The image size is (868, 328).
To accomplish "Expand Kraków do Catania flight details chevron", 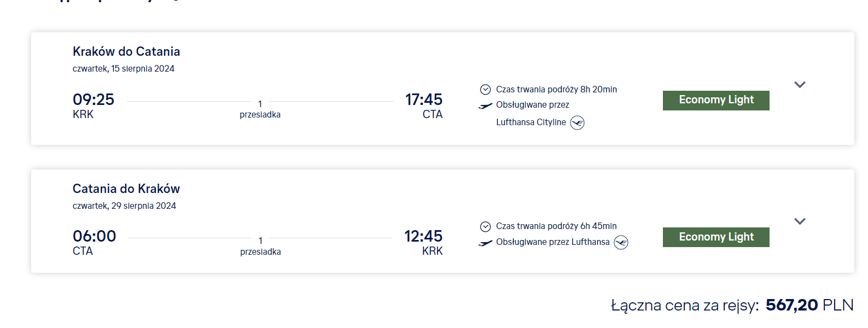I will [x=800, y=85].
